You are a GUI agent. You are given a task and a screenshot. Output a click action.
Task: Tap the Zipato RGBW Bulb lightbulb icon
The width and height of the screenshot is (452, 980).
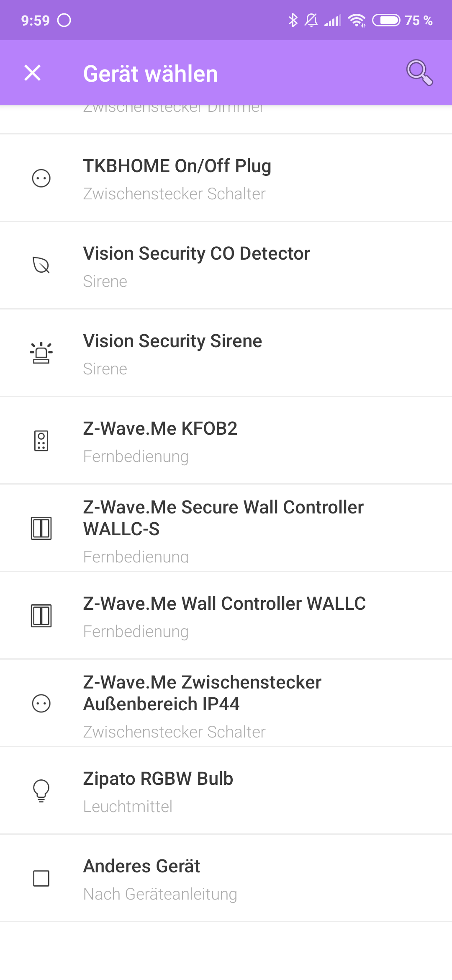point(41,791)
